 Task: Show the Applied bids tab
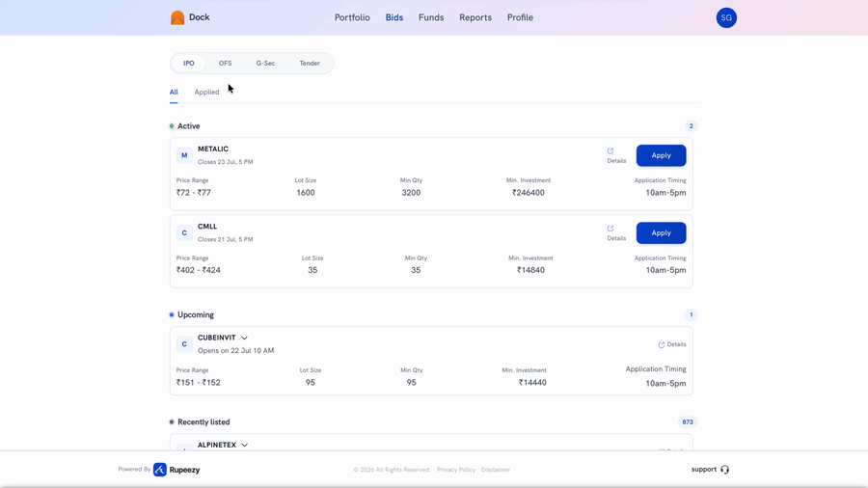[206, 93]
